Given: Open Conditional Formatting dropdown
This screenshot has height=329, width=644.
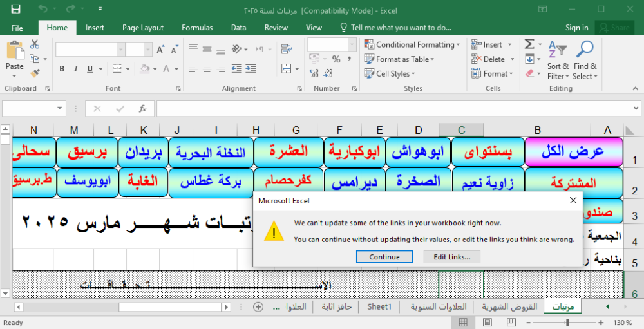Looking at the screenshot, I should pyautogui.click(x=412, y=44).
